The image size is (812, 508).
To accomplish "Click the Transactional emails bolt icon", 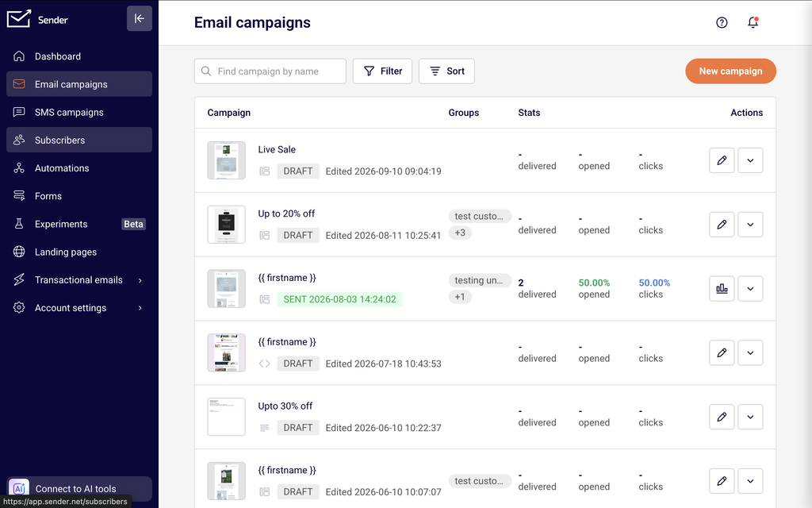I will click(x=19, y=280).
